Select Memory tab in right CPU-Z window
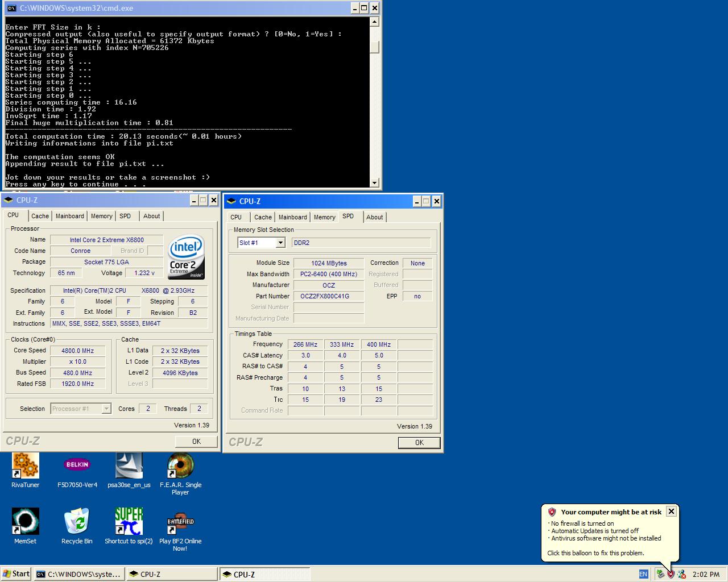 tap(325, 217)
